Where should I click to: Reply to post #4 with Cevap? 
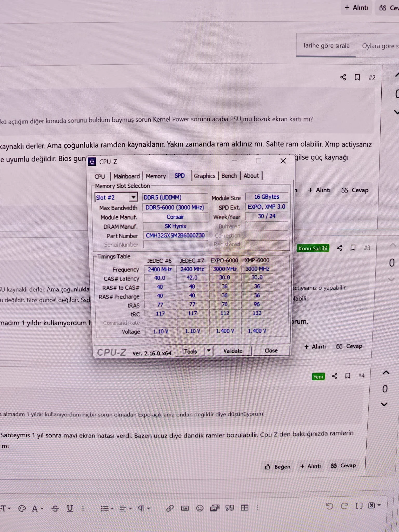pos(343,465)
